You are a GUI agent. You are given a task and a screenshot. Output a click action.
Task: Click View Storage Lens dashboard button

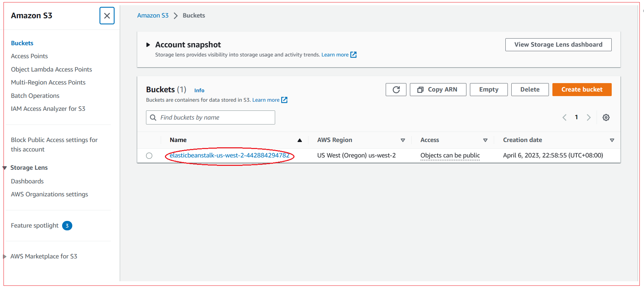(x=558, y=45)
